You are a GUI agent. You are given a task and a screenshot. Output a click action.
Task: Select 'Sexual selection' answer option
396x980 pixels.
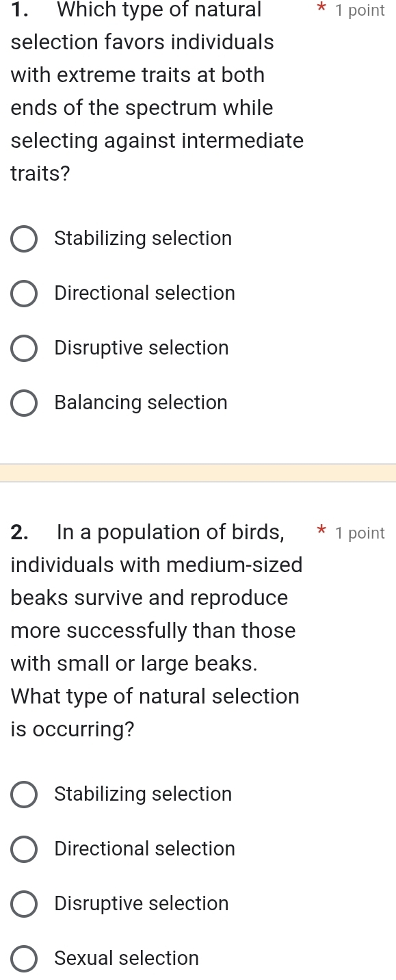(24, 958)
